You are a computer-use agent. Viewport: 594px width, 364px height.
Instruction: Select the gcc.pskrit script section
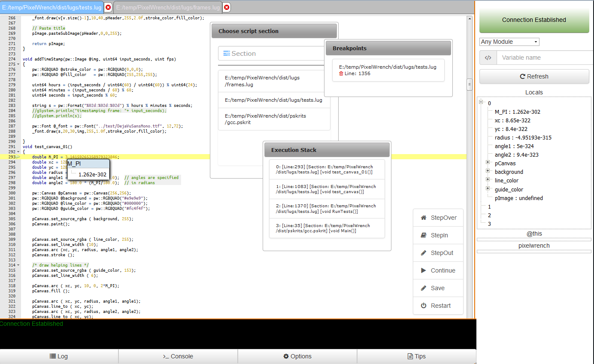274,119
